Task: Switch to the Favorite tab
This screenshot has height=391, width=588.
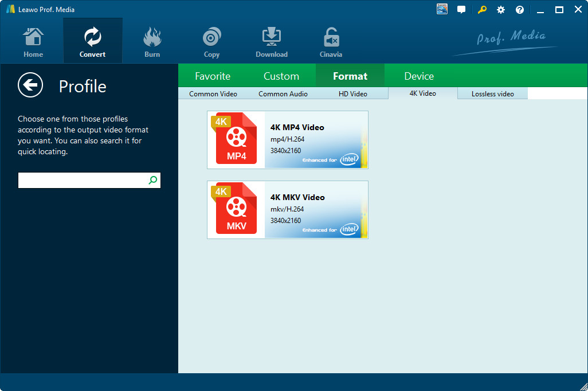Action: [213, 76]
